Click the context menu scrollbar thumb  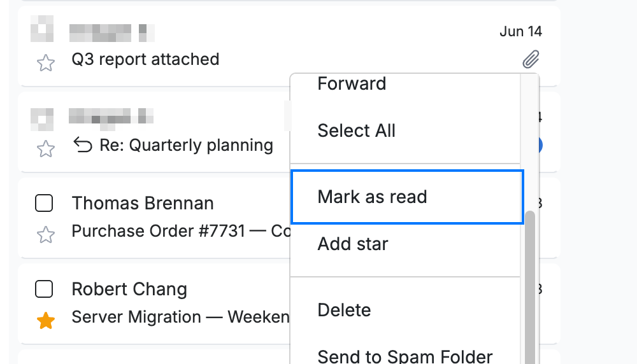pyautogui.click(x=530, y=287)
